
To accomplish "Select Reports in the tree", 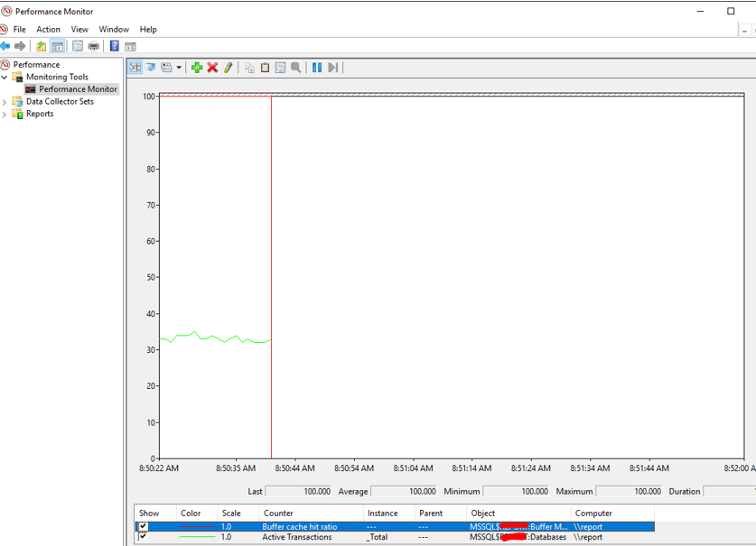I will point(40,114).
